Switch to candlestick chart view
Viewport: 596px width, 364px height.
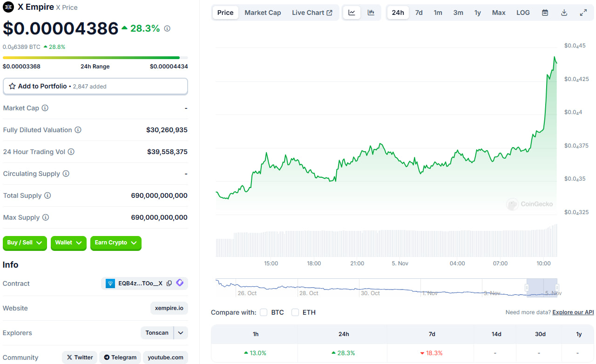[371, 13]
